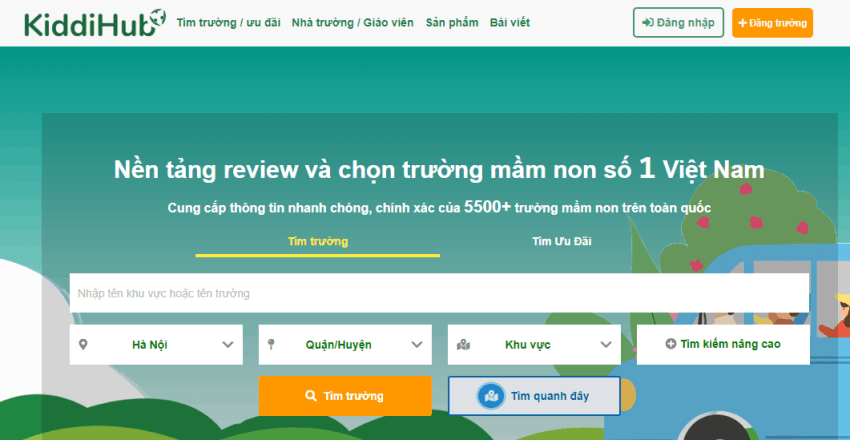Open the Bài viết articles link

coord(511,23)
